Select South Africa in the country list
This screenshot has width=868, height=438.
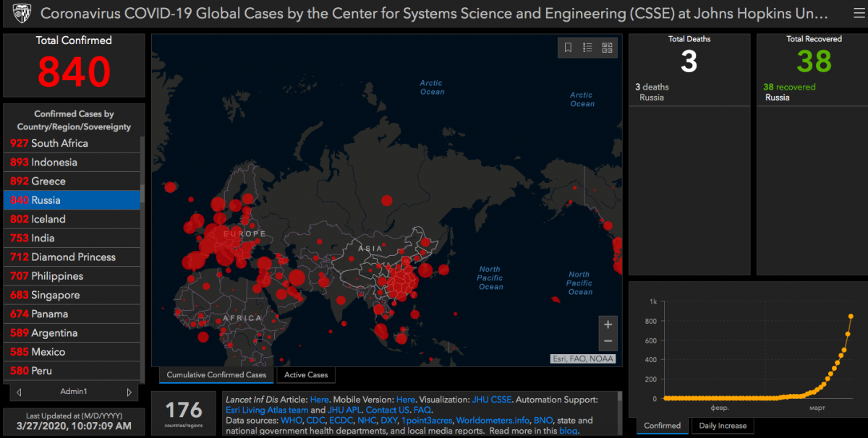tap(72, 143)
